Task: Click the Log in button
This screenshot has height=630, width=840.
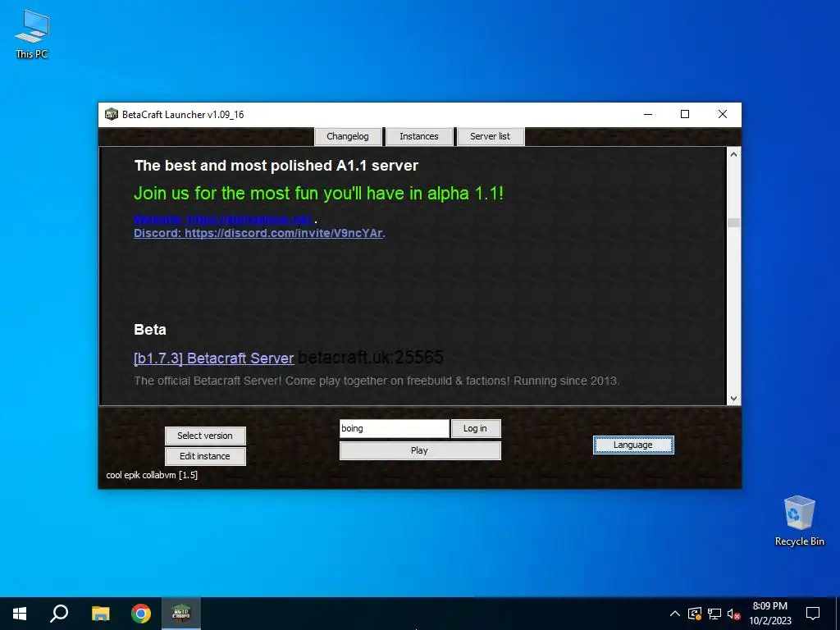Action: (476, 428)
